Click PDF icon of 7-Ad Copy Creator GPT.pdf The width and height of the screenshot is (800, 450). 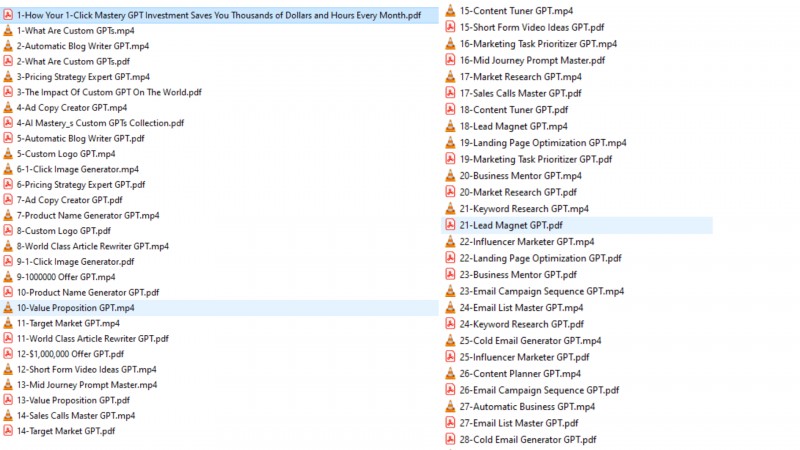[8, 200]
